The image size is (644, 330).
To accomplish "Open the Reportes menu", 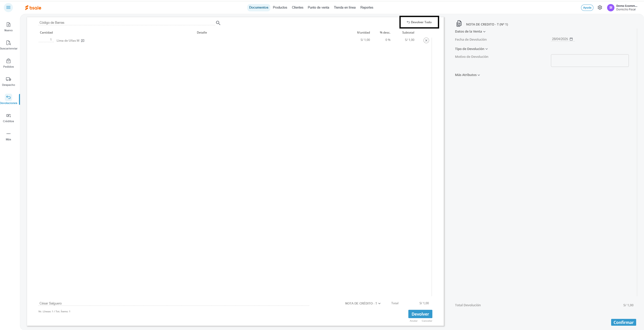I will tap(367, 8).
